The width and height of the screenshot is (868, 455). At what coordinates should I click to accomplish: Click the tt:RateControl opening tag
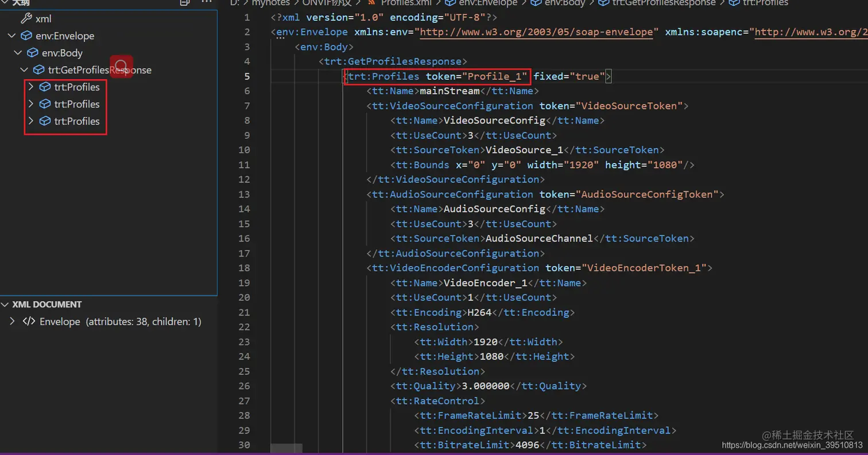pyautogui.click(x=438, y=401)
